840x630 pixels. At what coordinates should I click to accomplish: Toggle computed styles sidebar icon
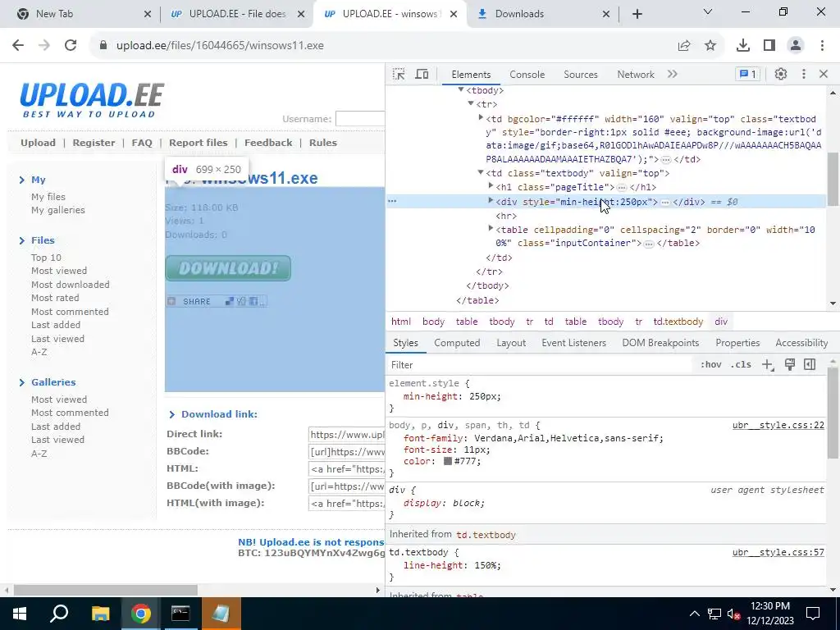[x=810, y=365]
